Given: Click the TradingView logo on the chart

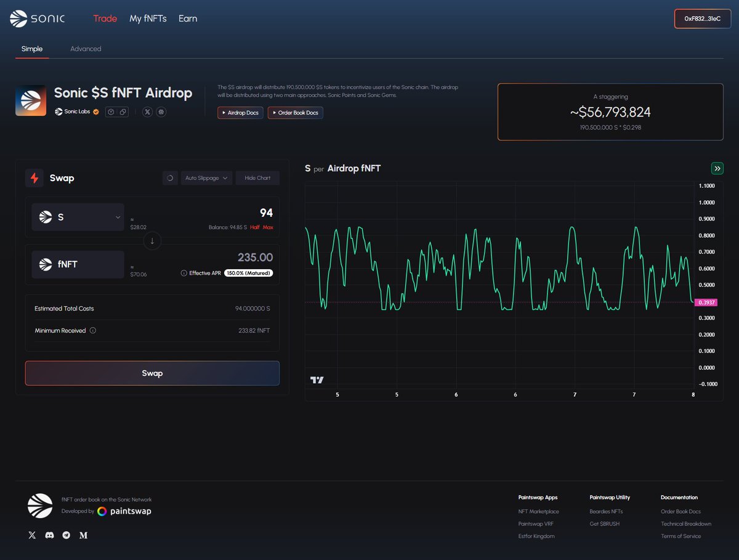Looking at the screenshot, I should point(317,380).
